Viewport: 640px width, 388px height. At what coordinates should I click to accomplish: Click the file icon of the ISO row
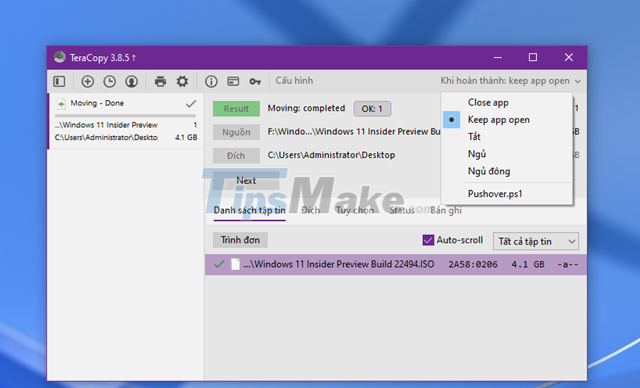tap(236, 264)
